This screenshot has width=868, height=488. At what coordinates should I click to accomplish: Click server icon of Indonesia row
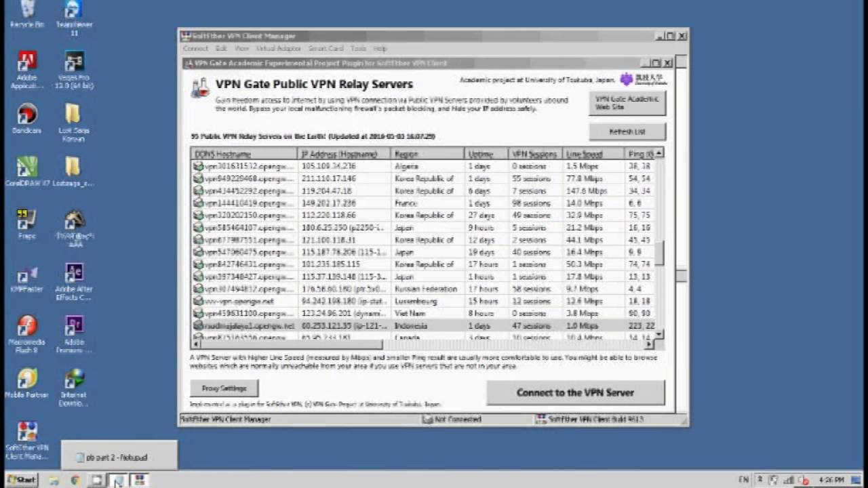[x=198, y=325]
